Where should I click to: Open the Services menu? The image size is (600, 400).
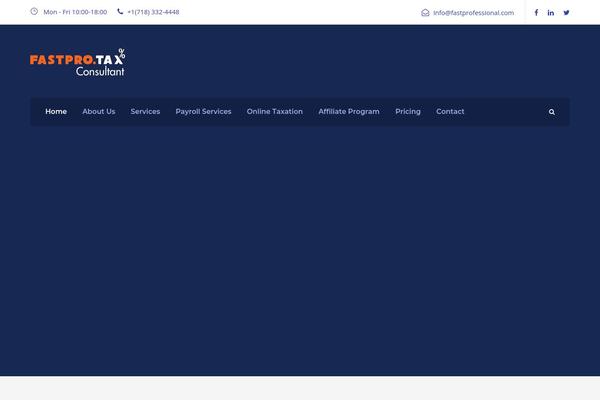click(145, 111)
